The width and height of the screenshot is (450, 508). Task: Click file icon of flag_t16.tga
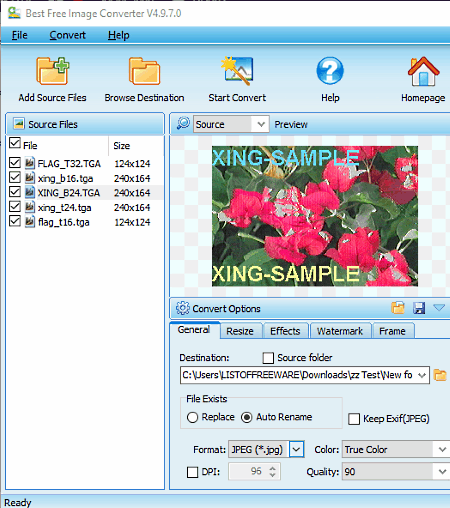[x=30, y=221]
